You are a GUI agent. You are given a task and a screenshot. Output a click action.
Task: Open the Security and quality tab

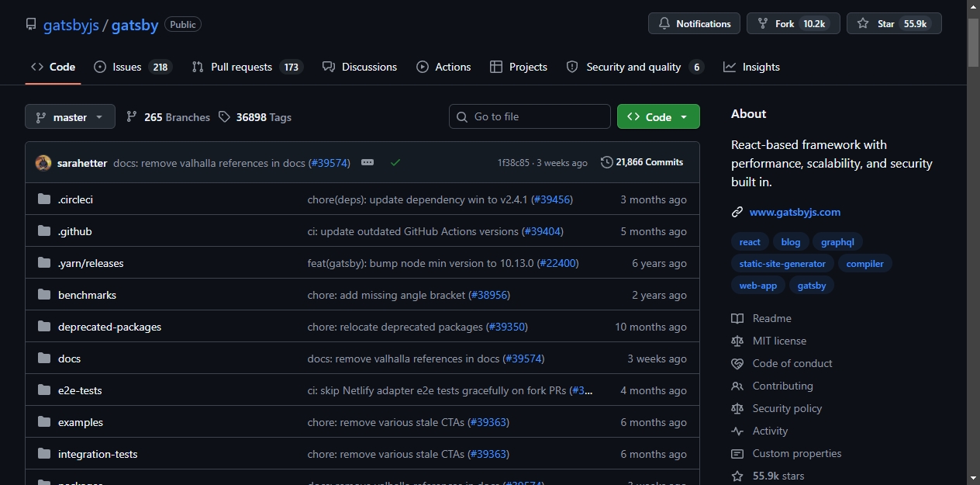[x=635, y=67]
